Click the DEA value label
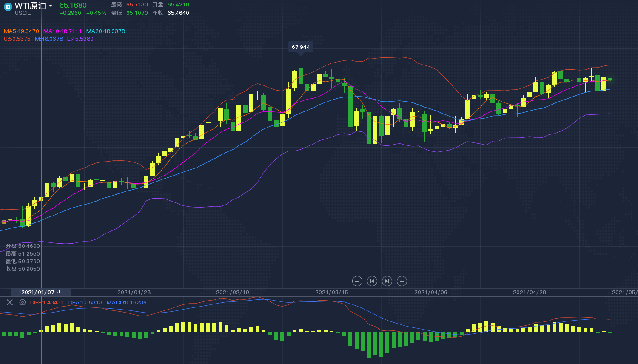 [x=85, y=303]
